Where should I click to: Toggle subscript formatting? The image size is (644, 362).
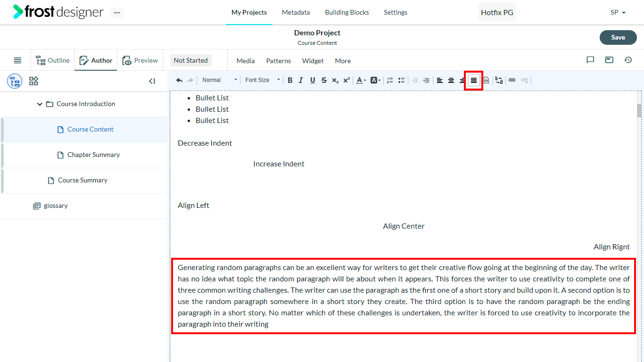335,80
